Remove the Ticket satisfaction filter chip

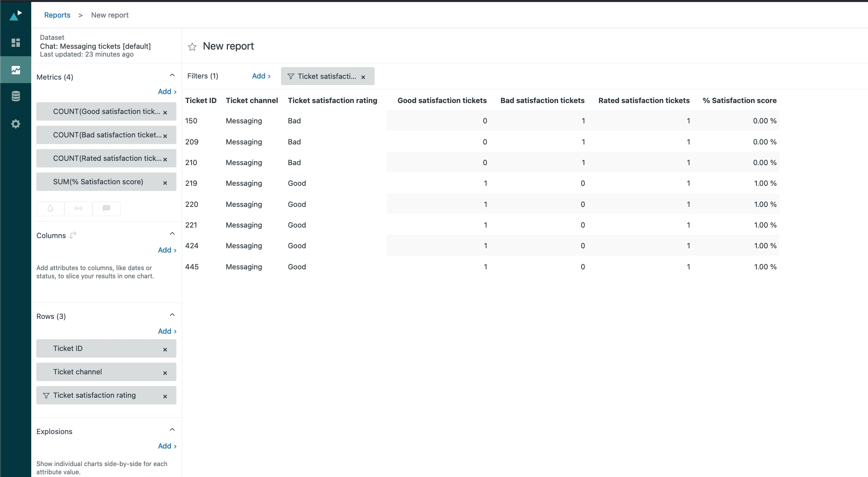pyautogui.click(x=363, y=77)
